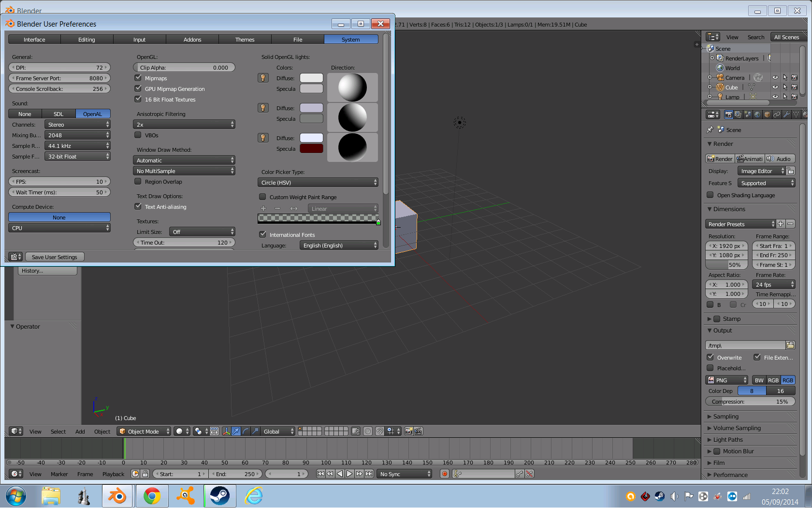
Task: Enable Region Overlap checkbox
Action: (138, 181)
